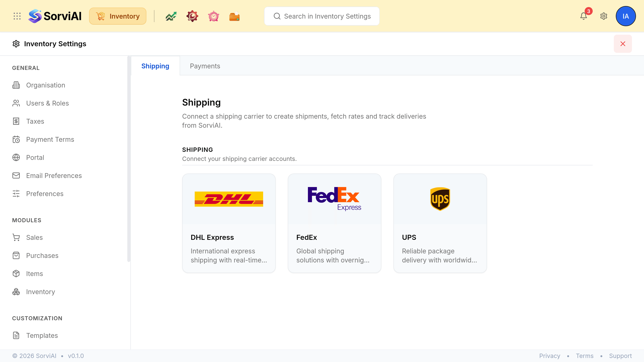Open the red gear wrench app icon
The image size is (644, 362).
click(192, 16)
